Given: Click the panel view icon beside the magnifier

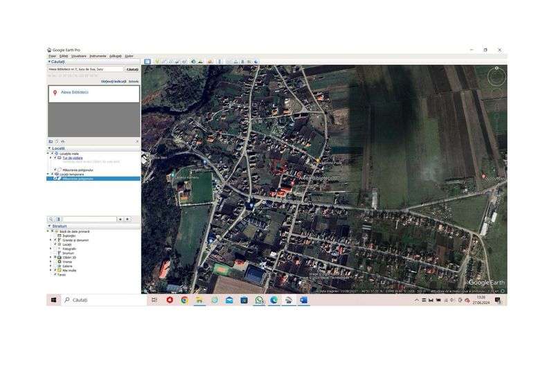Looking at the screenshot, I should pyautogui.click(x=58, y=219).
